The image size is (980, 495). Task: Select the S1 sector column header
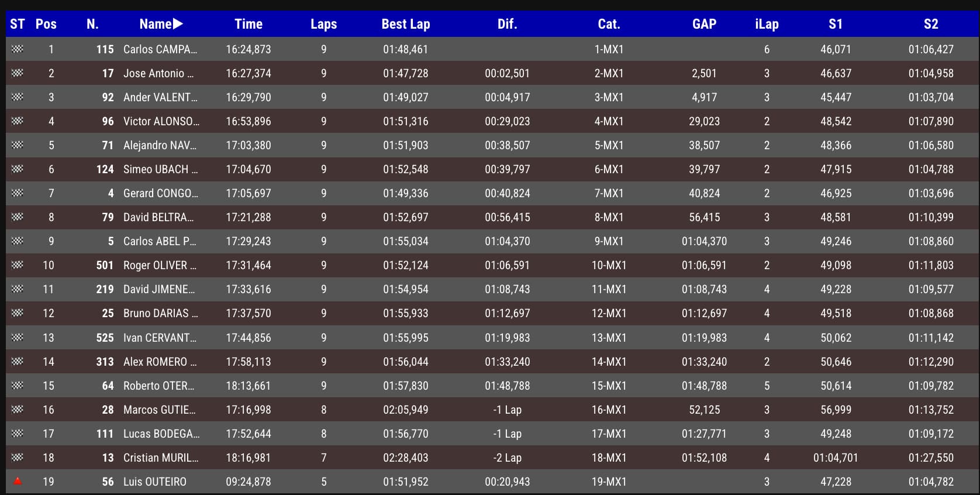tap(835, 24)
